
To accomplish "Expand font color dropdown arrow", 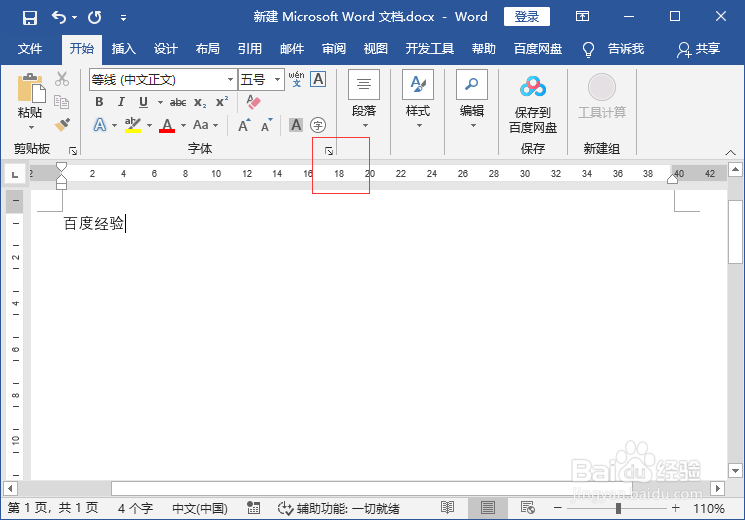I will click(183, 125).
